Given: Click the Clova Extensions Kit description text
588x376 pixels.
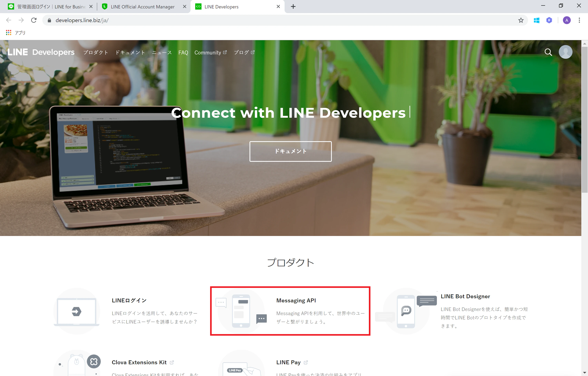Looking at the screenshot, I should (155, 374).
